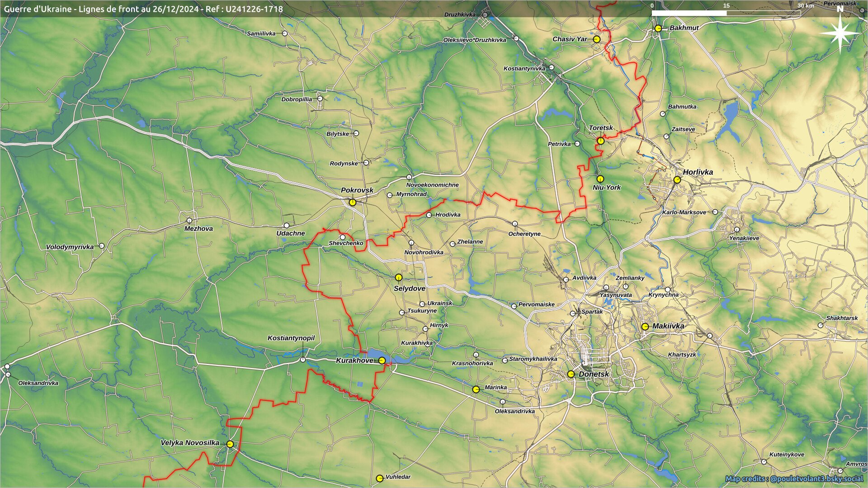This screenshot has width=868, height=488.
Task: Click the yellow Donetsk city marker
Action: [x=571, y=374]
